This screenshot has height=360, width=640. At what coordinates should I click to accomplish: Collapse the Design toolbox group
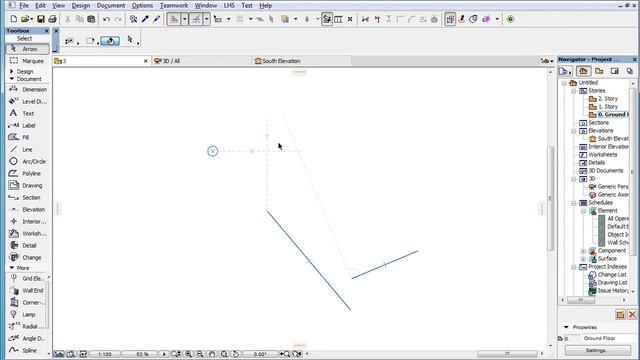click(11, 71)
